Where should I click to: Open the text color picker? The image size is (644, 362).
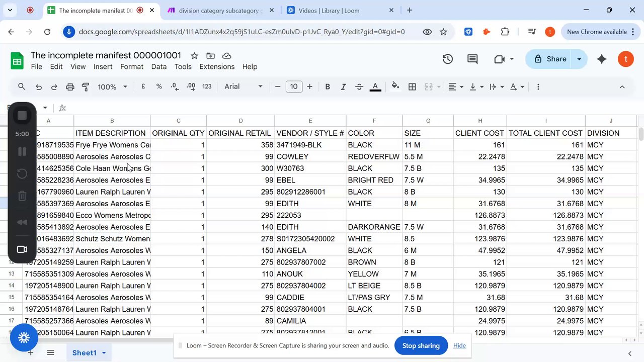click(x=375, y=86)
